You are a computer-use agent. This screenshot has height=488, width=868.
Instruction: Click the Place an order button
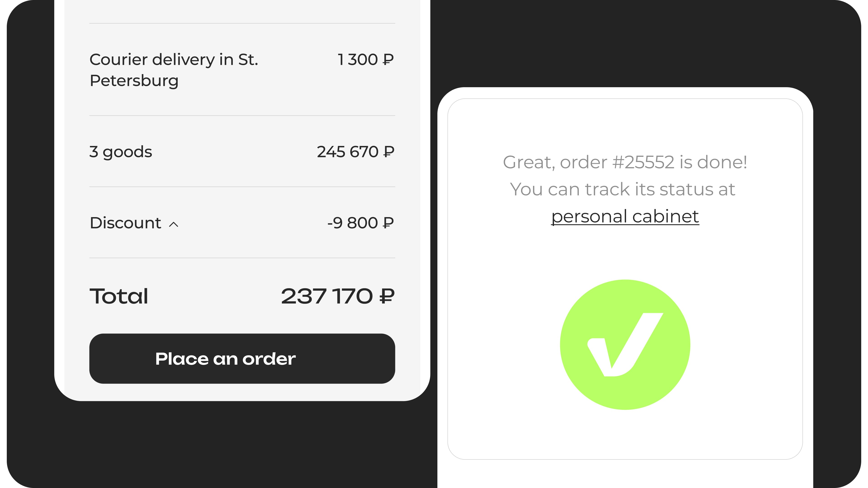pos(242,358)
